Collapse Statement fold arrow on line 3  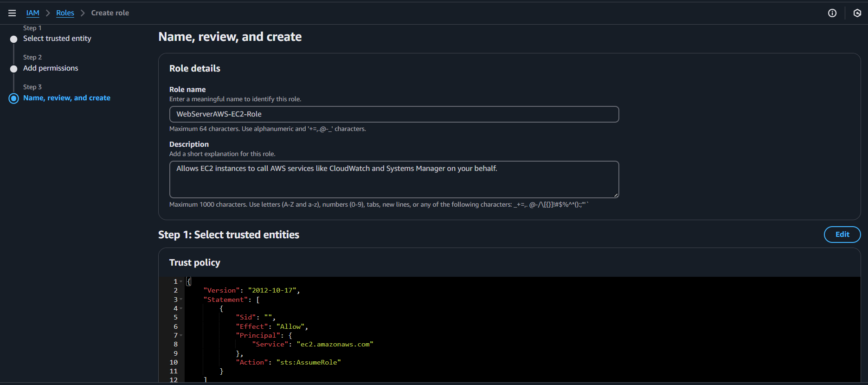pyautogui.click(x=181, y=300)
